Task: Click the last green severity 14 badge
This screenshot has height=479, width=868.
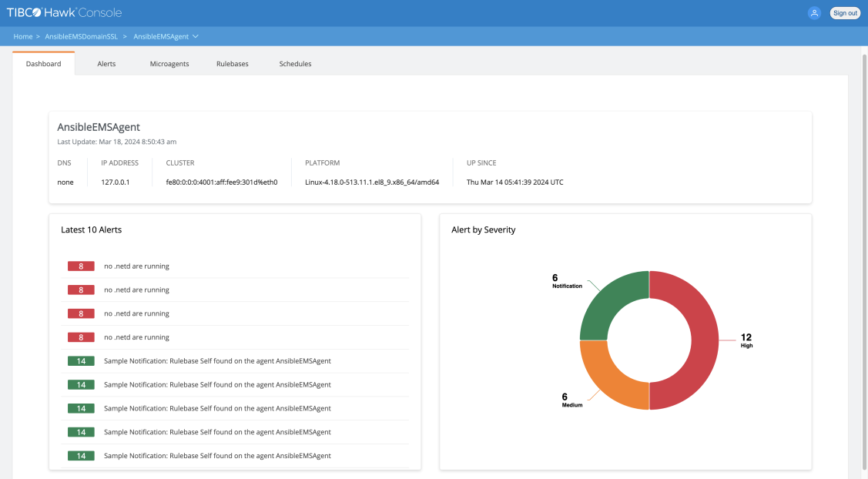Action: click(x=81, y=456)
